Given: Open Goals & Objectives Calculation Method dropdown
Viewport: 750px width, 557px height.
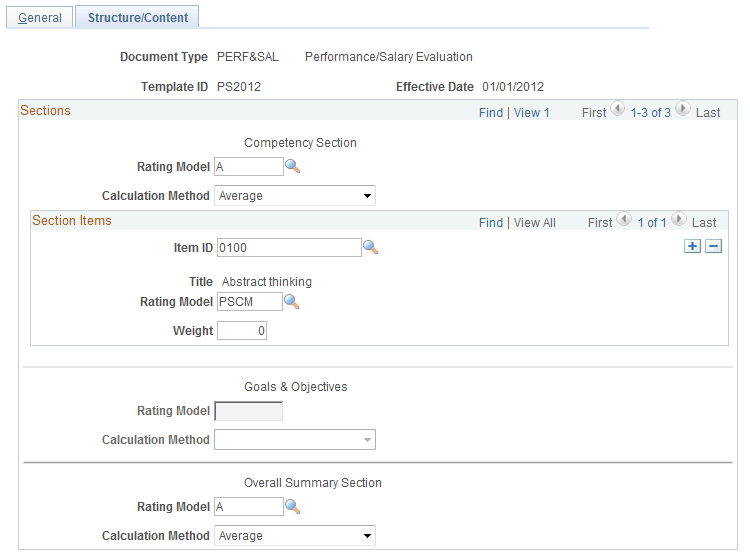Looking at the screenshot, I should pos(295,439).
